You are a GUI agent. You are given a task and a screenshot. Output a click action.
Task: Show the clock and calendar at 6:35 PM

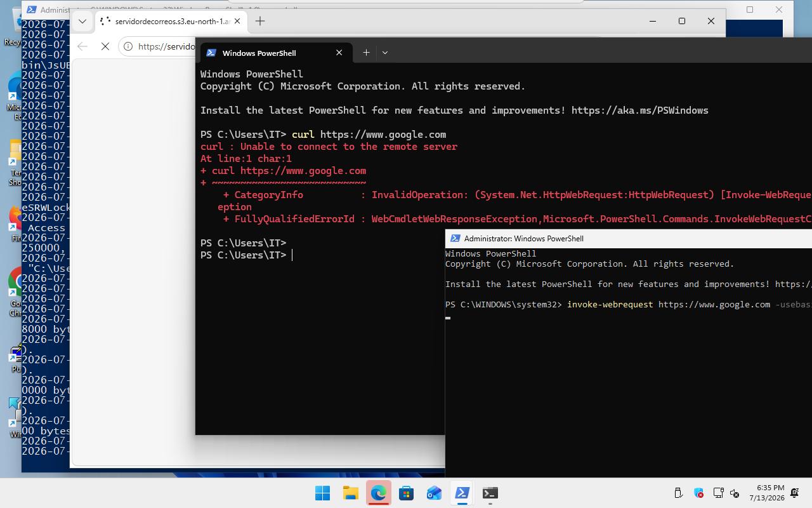(x=766, y=493)
